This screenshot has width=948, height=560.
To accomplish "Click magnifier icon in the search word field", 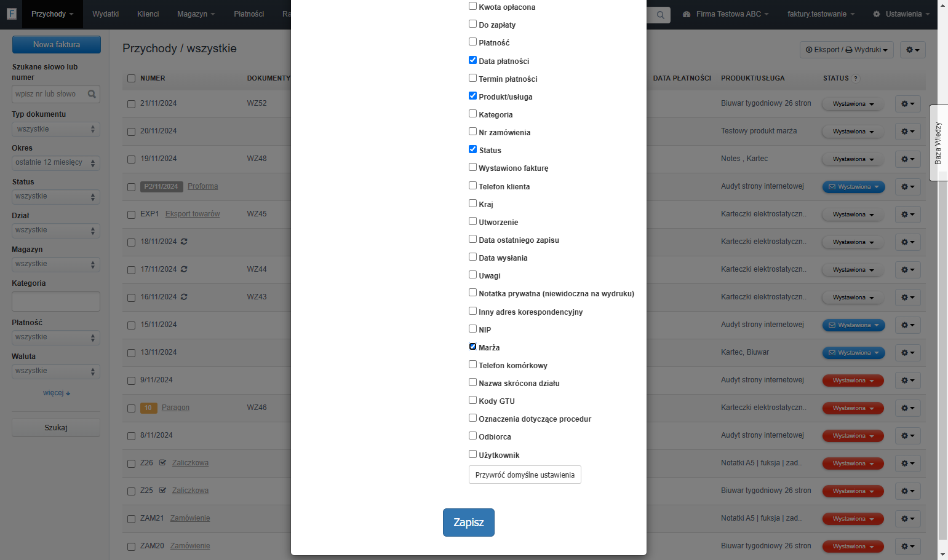I will click(x=92, y=94).
